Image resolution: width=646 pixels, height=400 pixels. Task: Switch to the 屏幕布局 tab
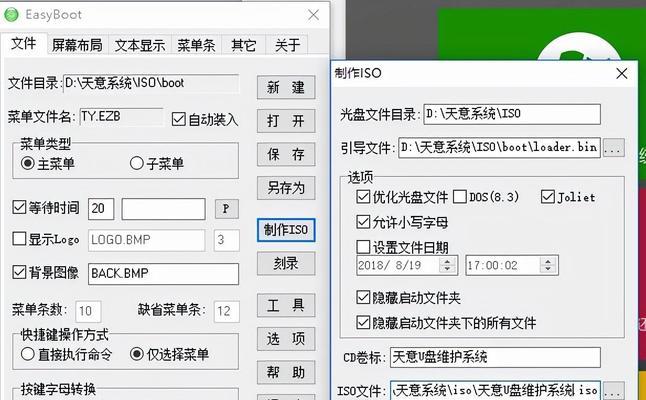pyautogui.click(x=77, y=44)
